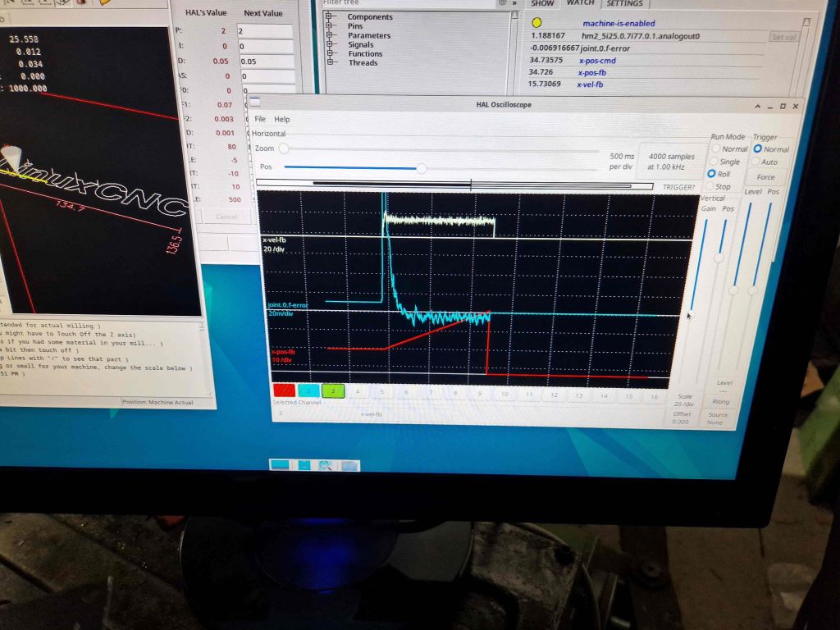Switch to the WATCH tab in HAL window
840x630 pixels.
[580, 3]
